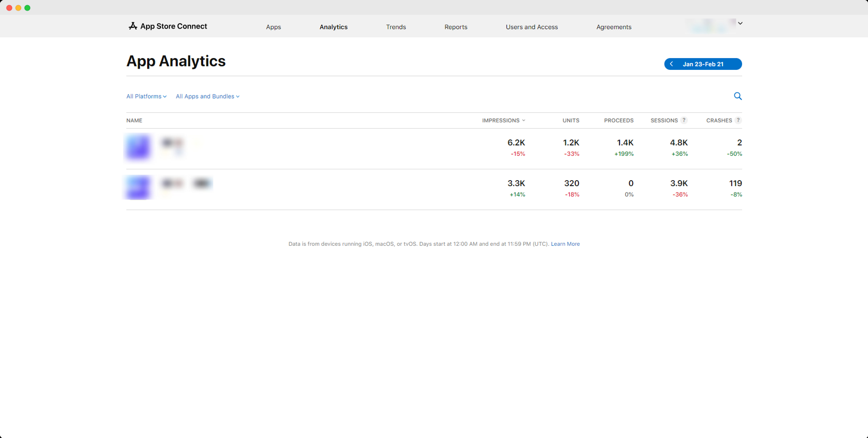This screenshot has height=438, width=868.
Task: Click the previous period arrow in date pill
Action: 671,64
